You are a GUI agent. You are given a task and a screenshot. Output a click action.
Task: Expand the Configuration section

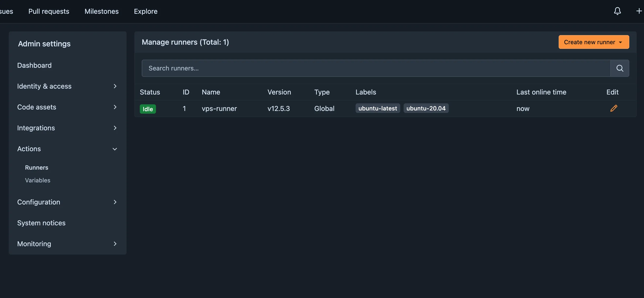[67, 202]
